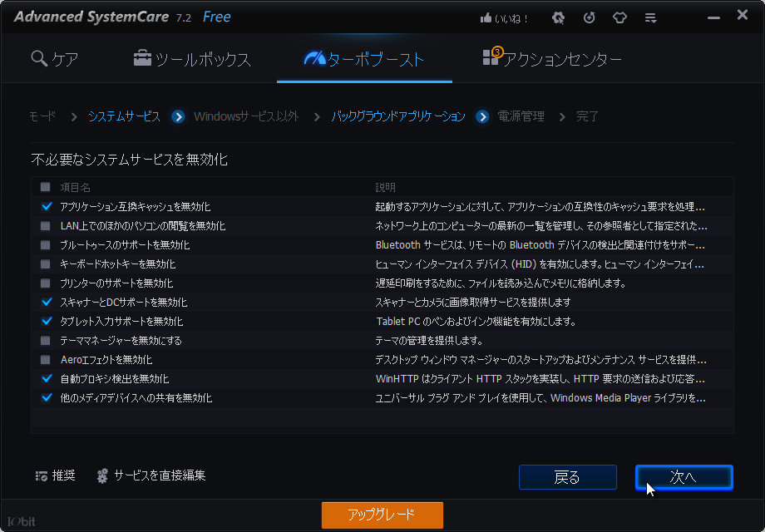Screen dimensions: 765x532
Task: Check LAN上でのほかのパソコンの閲覧を無効化
Action: (x=46, y=226)
